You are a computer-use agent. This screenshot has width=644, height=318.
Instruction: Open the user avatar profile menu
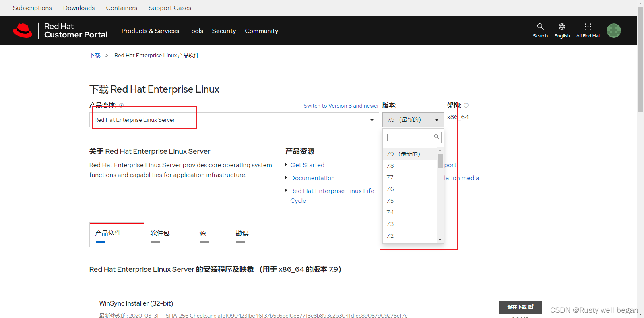(614, 31)
